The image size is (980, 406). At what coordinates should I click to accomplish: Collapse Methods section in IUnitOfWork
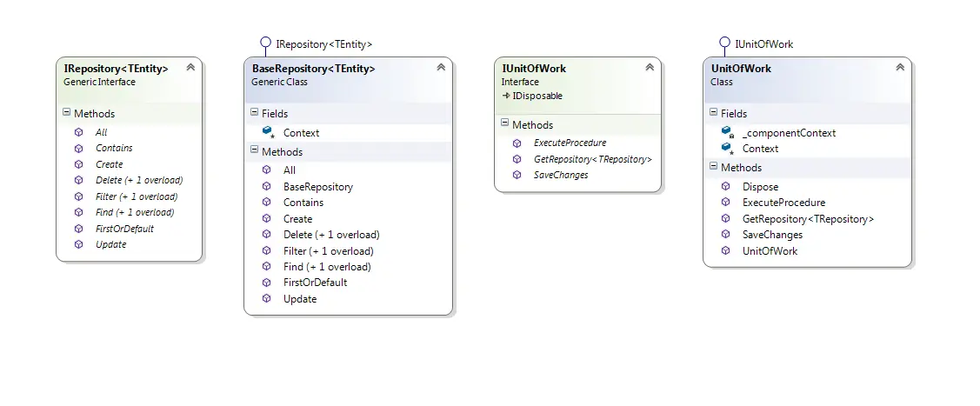click(505, 123)
